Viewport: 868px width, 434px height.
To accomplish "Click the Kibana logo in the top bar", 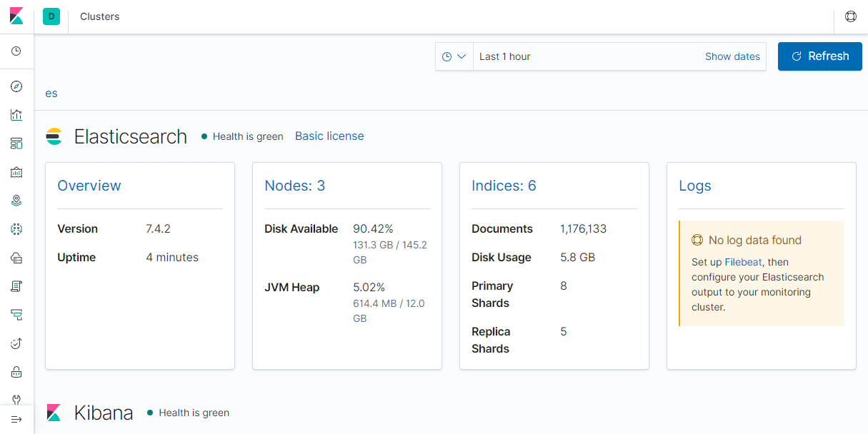I will [16, 16].
